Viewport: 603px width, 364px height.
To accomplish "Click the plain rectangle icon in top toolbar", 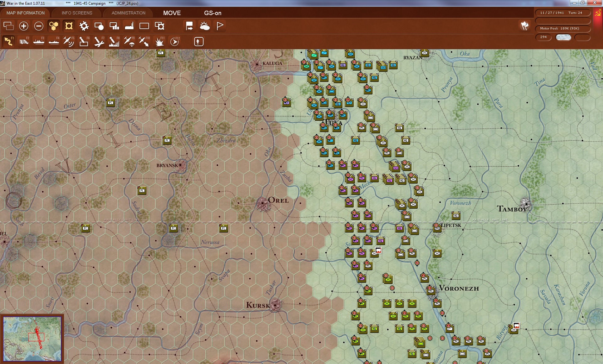I will pyautogui.click(x=144, y=26).
